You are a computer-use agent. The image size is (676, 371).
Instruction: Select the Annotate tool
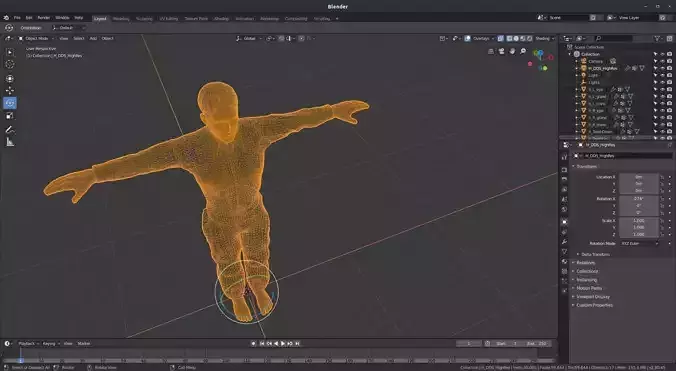click(9, 129)
